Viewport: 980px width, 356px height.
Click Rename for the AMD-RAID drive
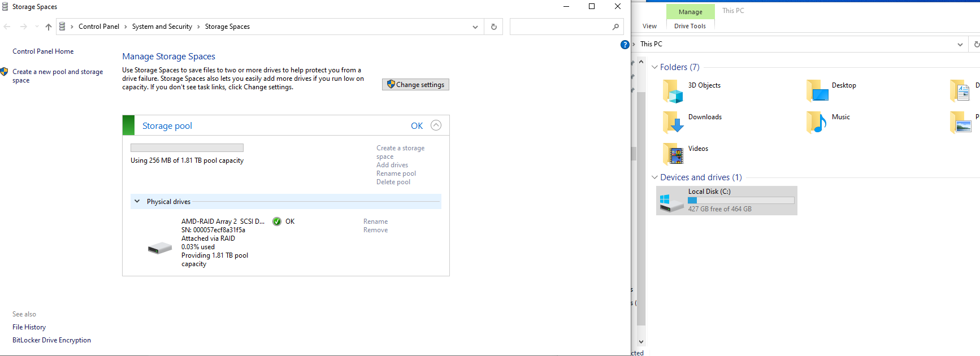click(x=376, y=222)
